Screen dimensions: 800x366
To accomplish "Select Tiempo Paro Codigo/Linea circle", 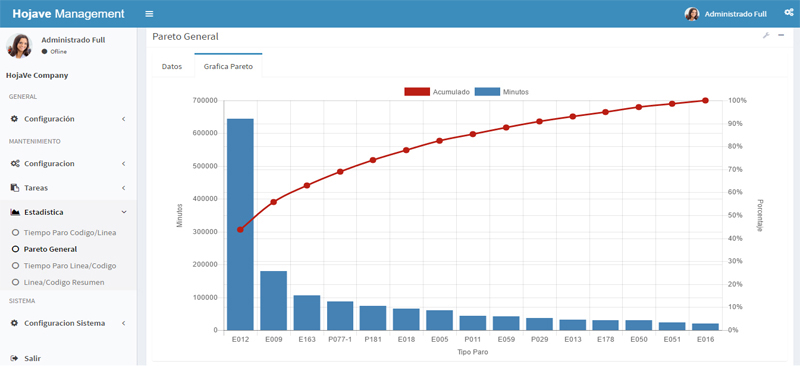I will pos(15,233).
